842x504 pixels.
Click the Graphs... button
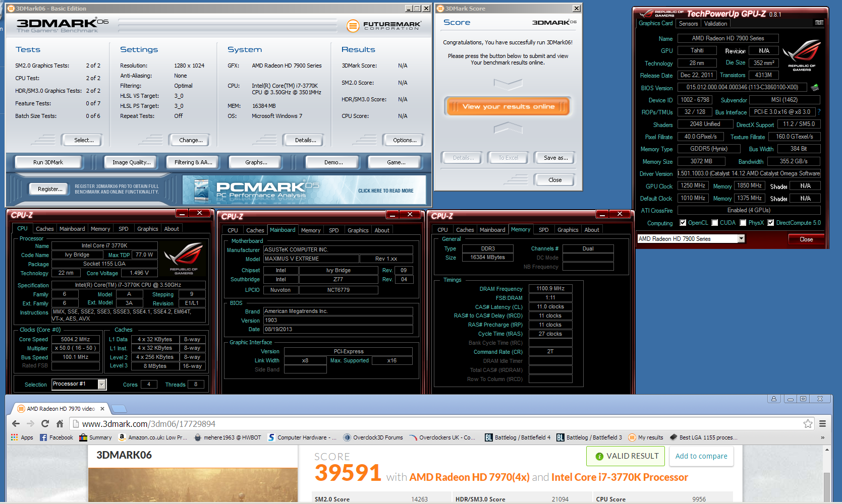256,162
